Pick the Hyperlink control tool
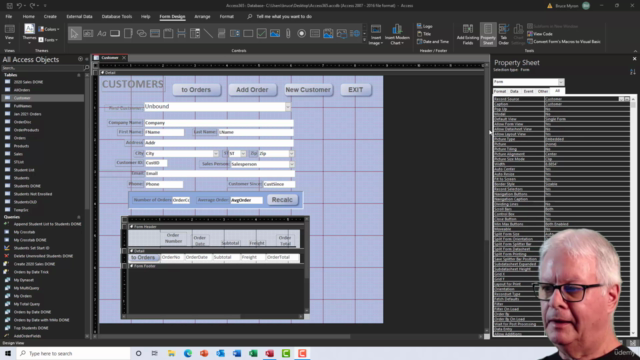 [x=142, y=33]
